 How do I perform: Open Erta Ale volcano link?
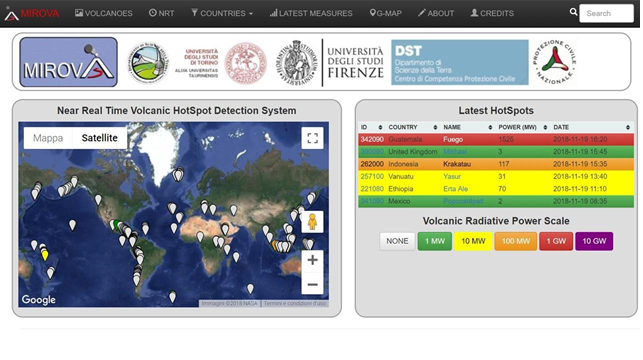click(x=456, y=189)
